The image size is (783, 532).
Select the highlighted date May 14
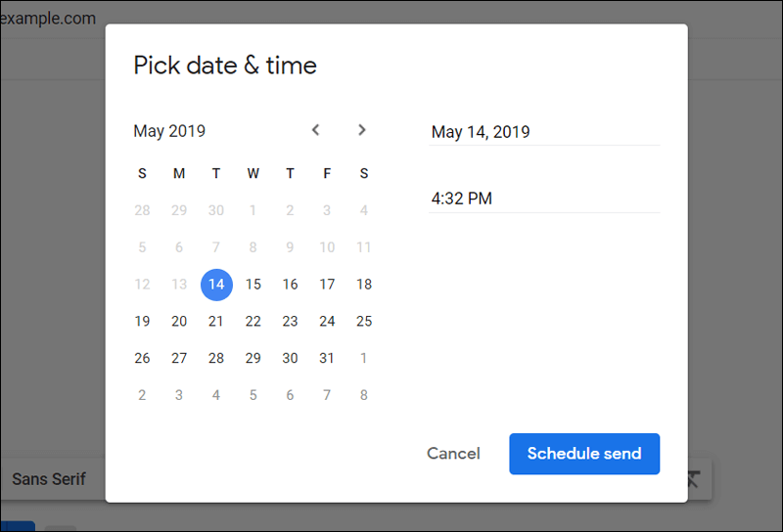point(216,285)
